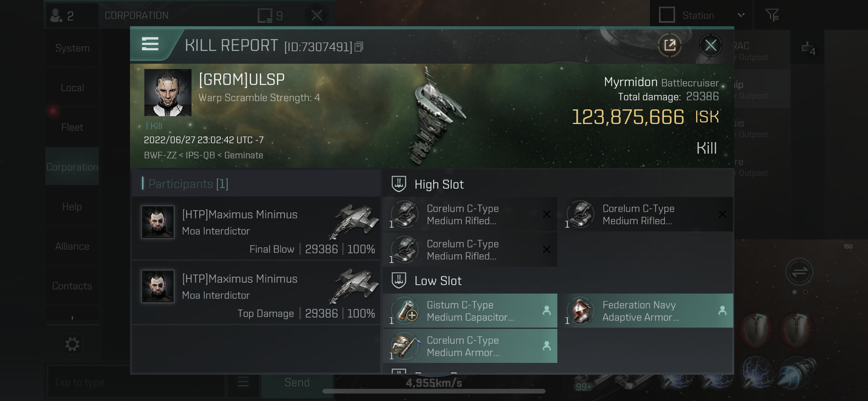Switch to the Alliance chat tab
868x401 pixels.
(72, 246)
